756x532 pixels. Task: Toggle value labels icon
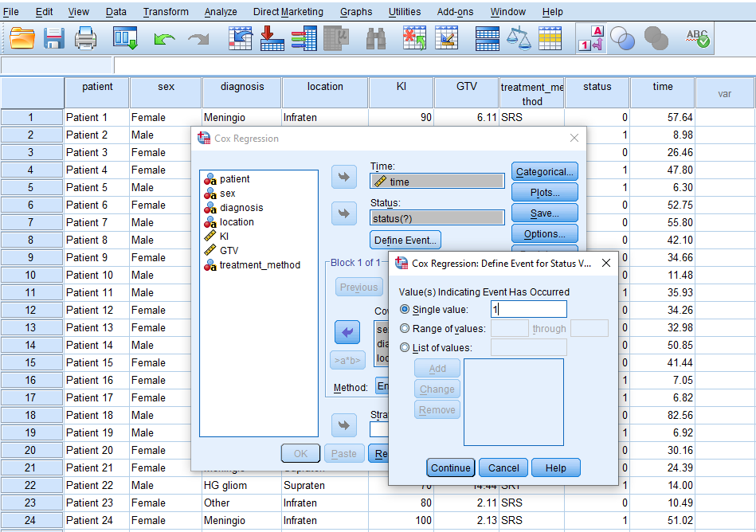[x=591, y=38]
